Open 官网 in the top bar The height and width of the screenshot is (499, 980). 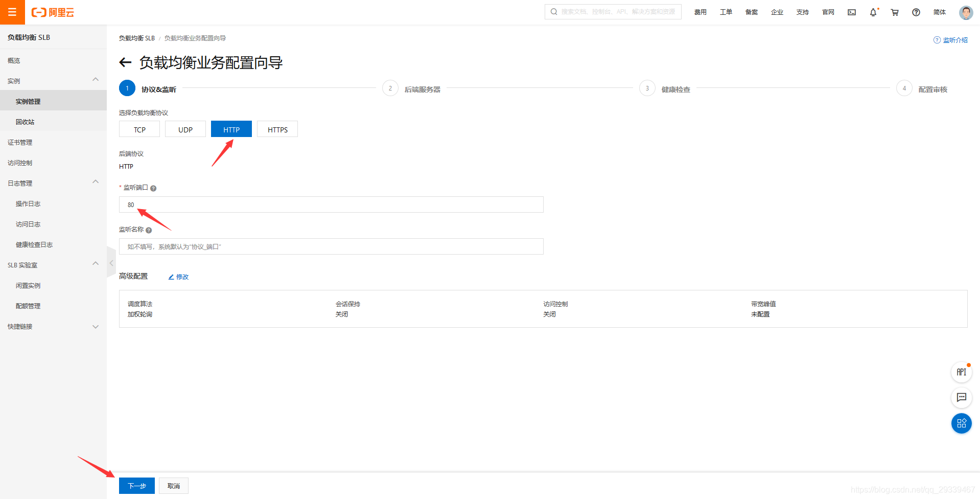click(828, 12)
